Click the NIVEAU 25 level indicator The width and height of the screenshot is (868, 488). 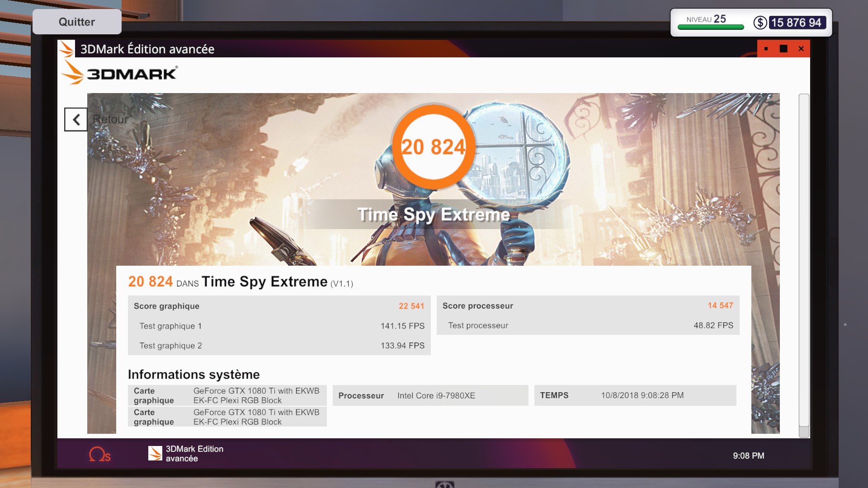706,19
